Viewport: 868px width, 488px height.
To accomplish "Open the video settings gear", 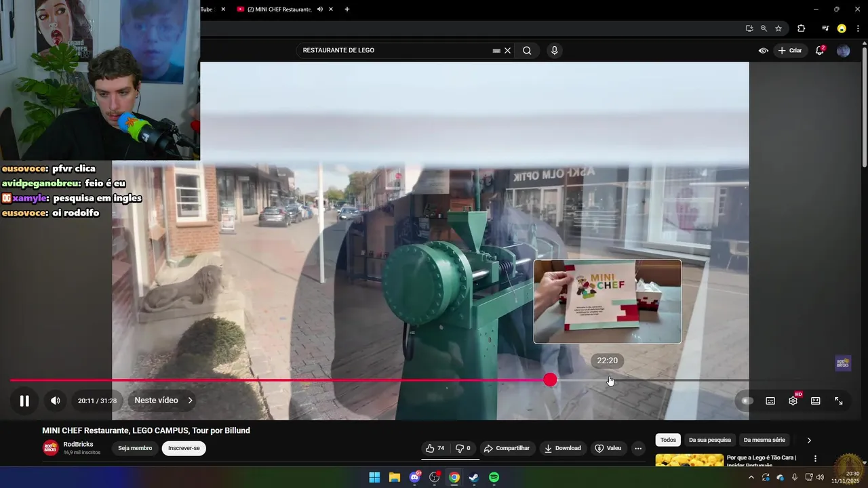I will (x=793, y=401).
